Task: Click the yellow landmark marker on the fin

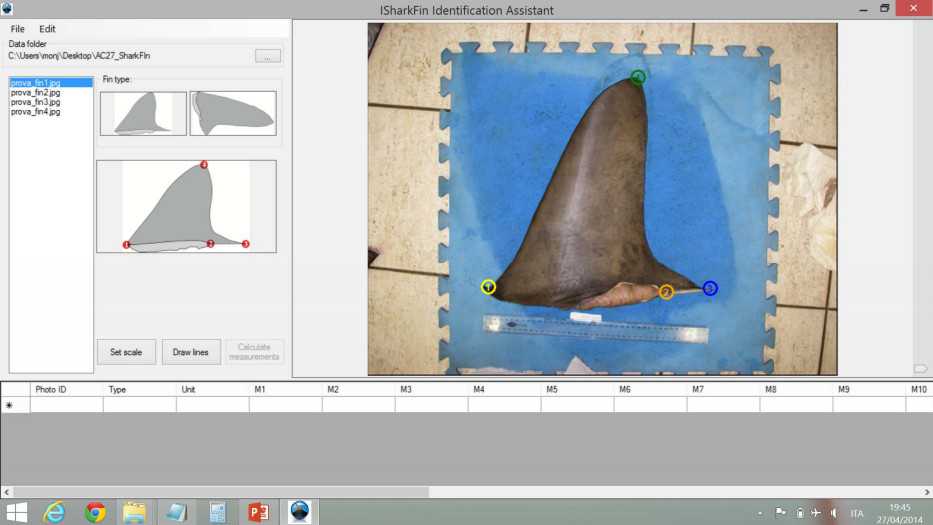Action: (x=488, y=287)
